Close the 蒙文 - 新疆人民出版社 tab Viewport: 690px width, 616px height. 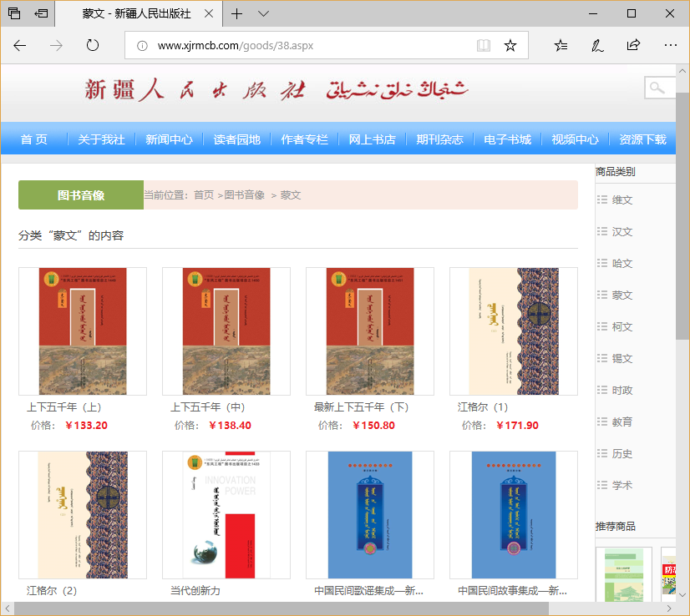(x=209, y=14)
